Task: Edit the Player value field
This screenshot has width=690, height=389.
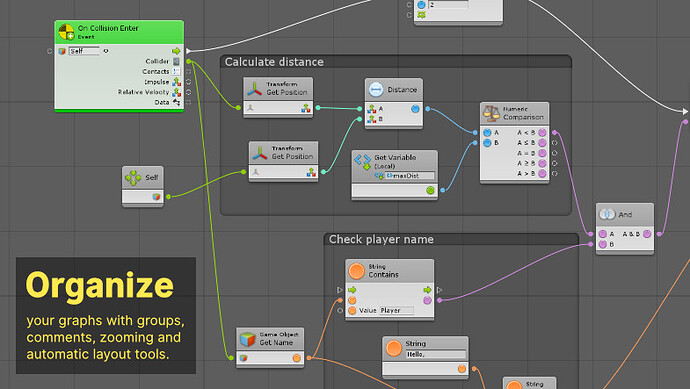Action: pyautogui.click(x=396, y=311)
